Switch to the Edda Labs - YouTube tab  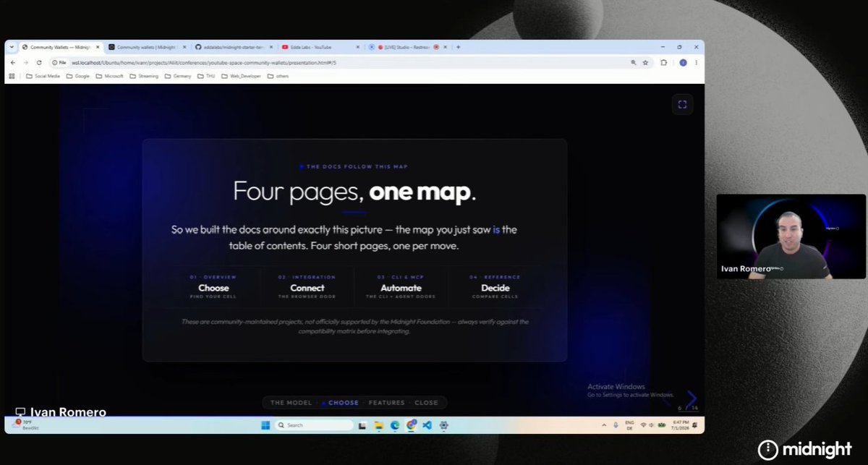click(319, 47)
